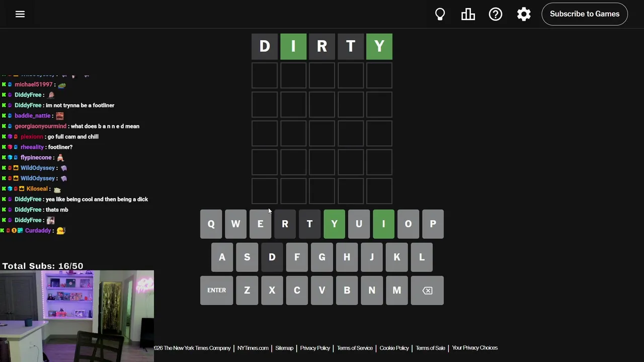Open the NYTimes.com footer link
The image size is (644, 362).
(x=253, y=348)
